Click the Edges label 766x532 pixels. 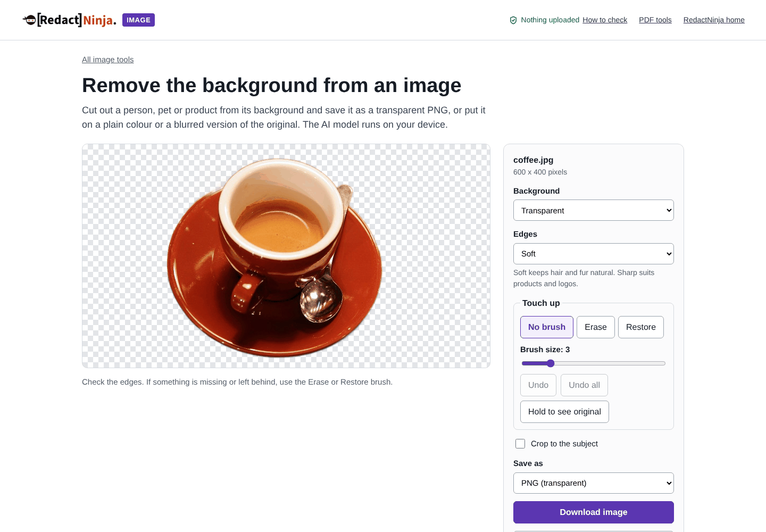[525, 234]
